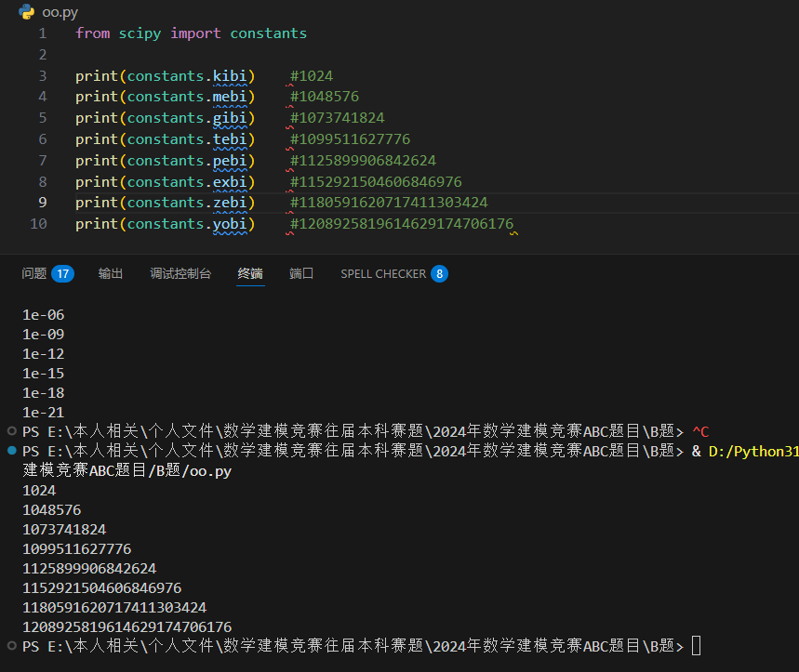Click the 建模竞赛ABC题目/B题/oo.py wrapped path line
This screenshot has width=799, height=672.
(x=127, y=471)
